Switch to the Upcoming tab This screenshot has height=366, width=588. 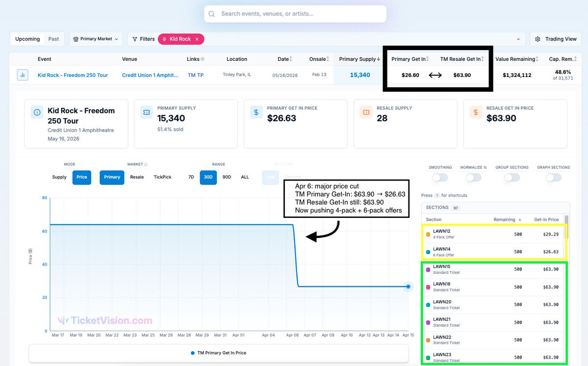(x=27, y=39)
